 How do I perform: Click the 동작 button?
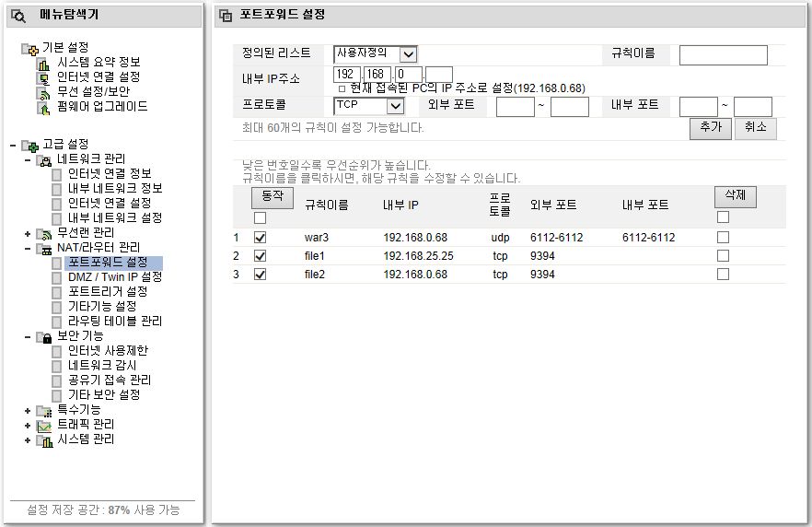click(x=273, y=197)
